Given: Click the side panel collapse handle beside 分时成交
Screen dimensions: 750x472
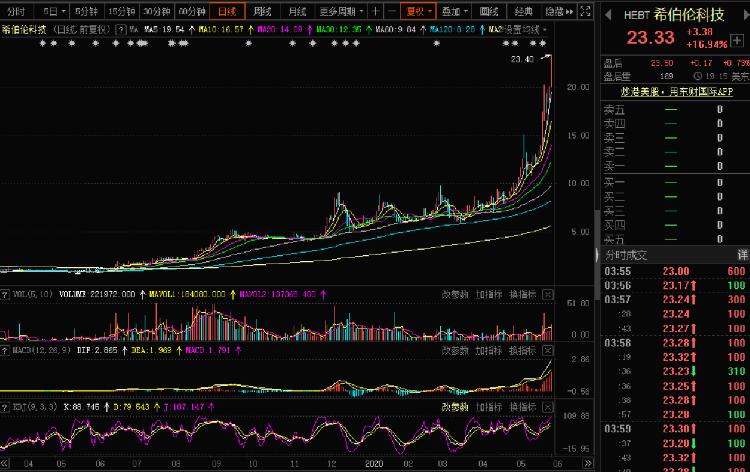Looking at the screenshot, I should pos(597,255).
